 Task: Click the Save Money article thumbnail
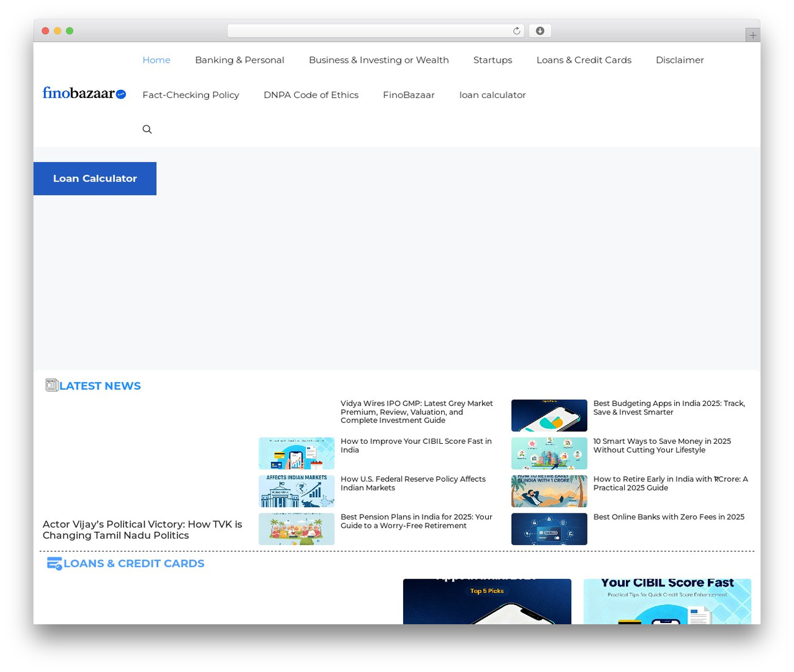[549, 453]
